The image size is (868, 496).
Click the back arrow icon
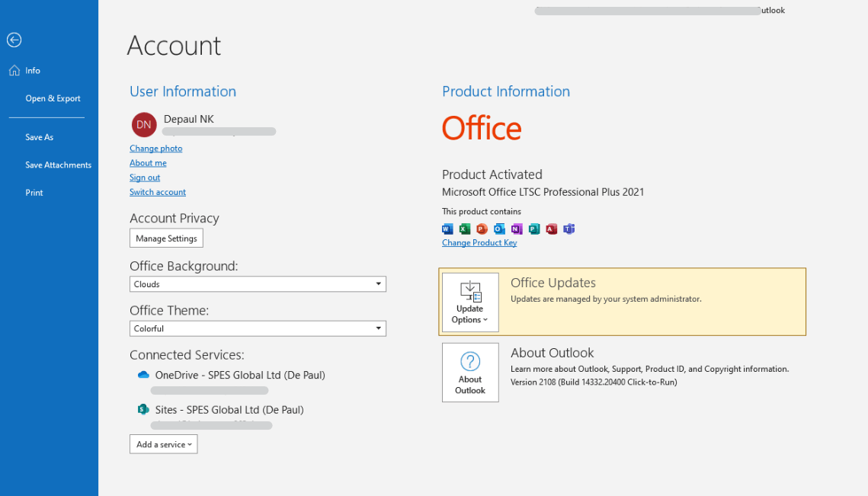14,40
